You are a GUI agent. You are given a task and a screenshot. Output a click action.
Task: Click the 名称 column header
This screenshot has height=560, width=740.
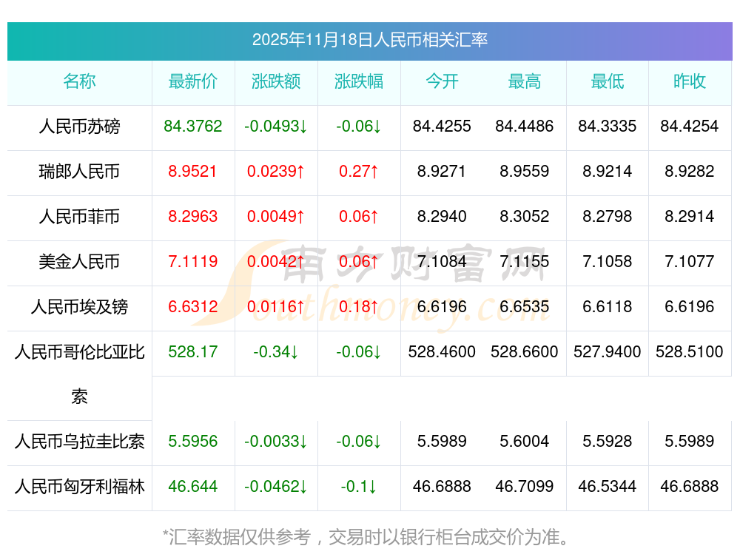tap(79, 82)
